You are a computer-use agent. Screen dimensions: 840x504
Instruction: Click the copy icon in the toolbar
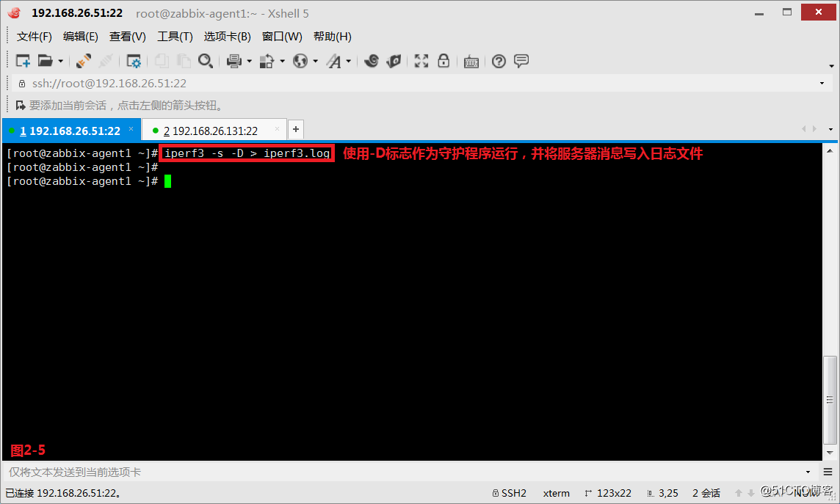pos(162,61)
